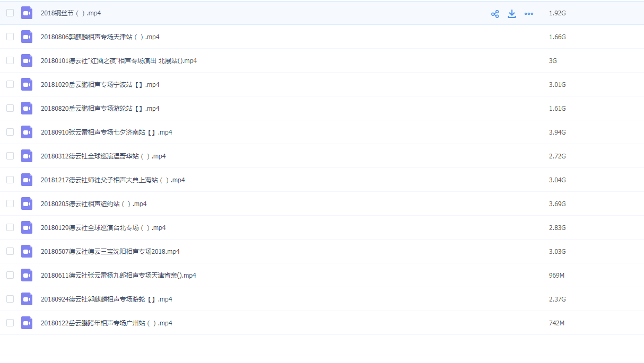The image size is (644, 363).
Task: Click video icon of 20180122广州站 file
Action: coord(27,323)
